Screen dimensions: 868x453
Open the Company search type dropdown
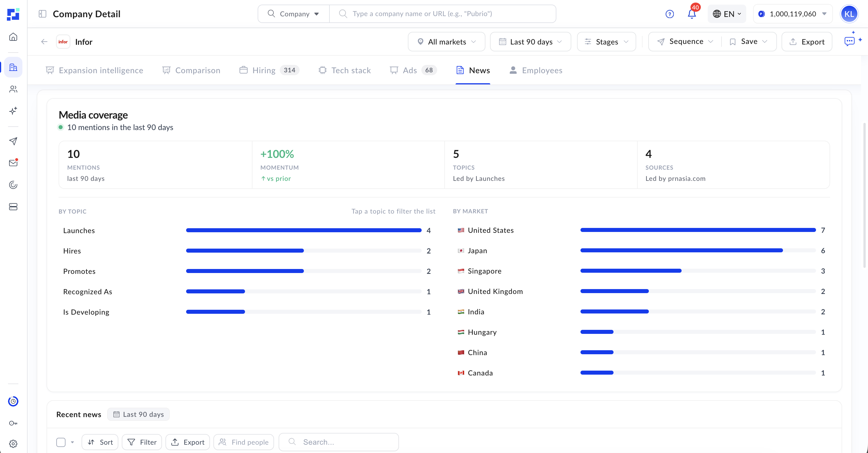pyautogui.click(x=294, y=14)
